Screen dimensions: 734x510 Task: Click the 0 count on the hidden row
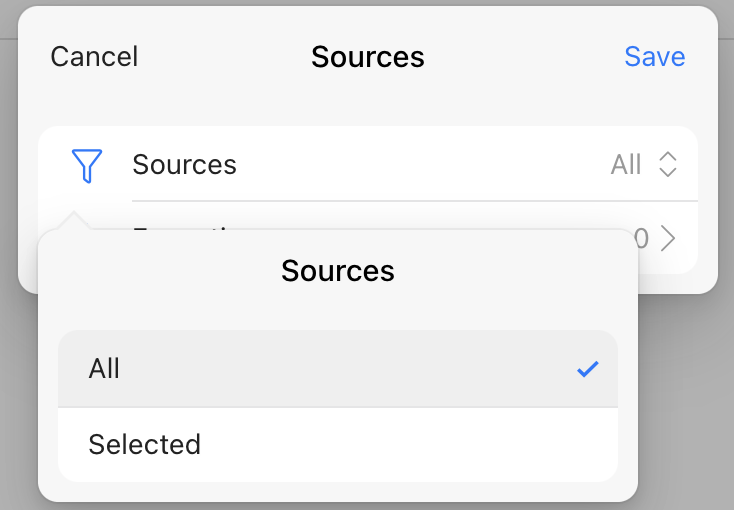coord(642,238)
